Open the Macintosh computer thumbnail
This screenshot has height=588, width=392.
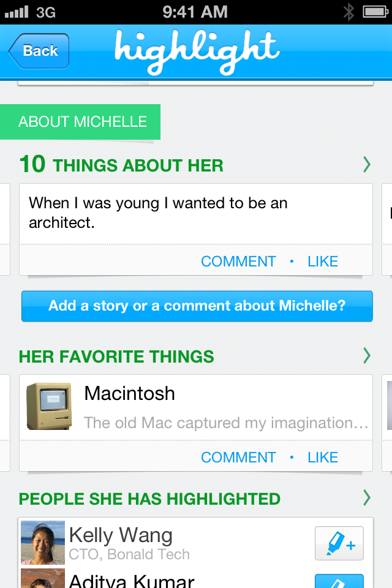[x=49, y=406]
